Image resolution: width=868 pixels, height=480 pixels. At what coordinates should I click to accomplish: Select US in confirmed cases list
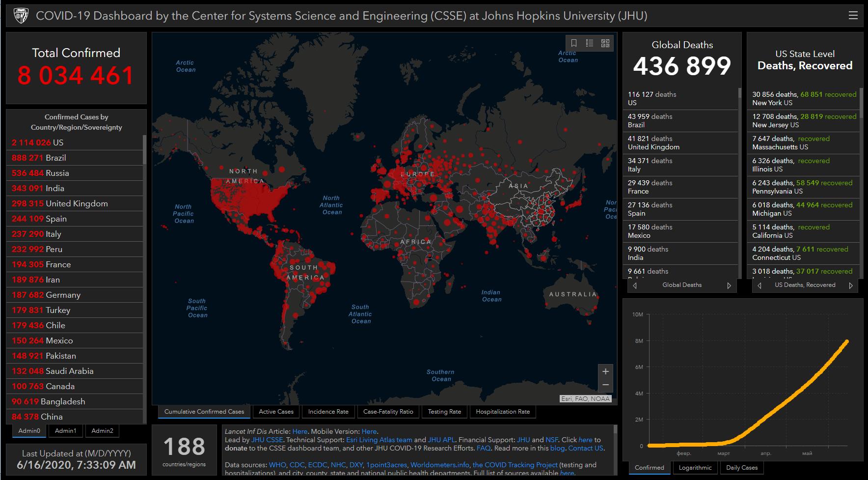coord(75,142)
